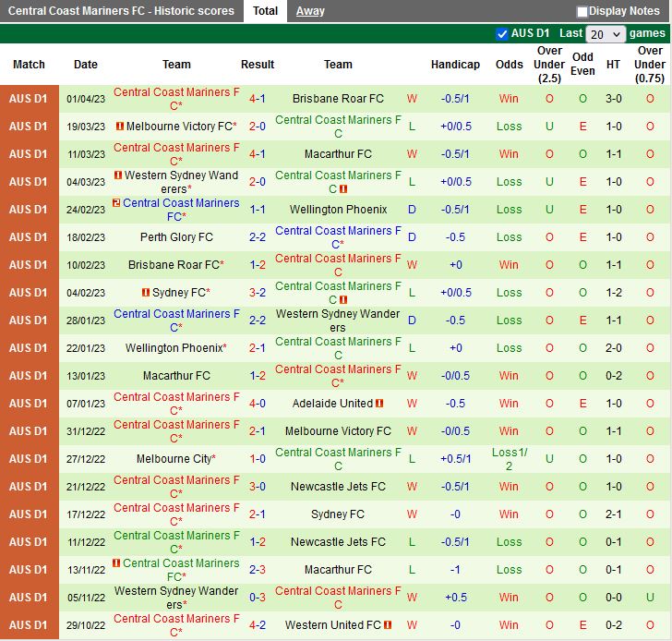
Task: Click the 4-1 result on 01/04/23
Action: (x=258, y=99)
